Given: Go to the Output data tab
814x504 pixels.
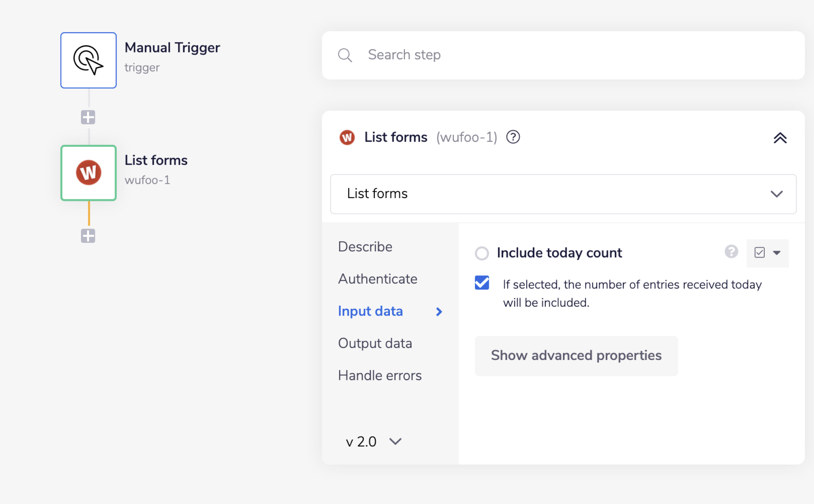Looking at the screenshot, I should pyautogui.click(x=375, y=343).
